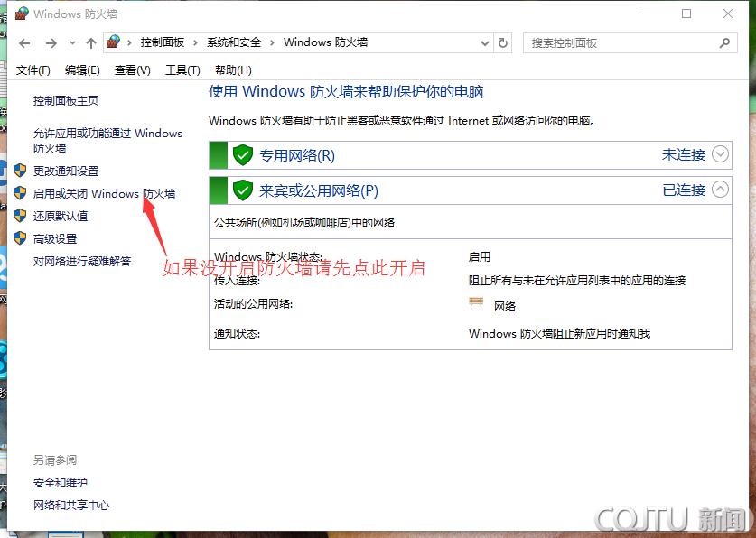Open 控制面板主页 link
756x538 pixels.
coord(66,101)
